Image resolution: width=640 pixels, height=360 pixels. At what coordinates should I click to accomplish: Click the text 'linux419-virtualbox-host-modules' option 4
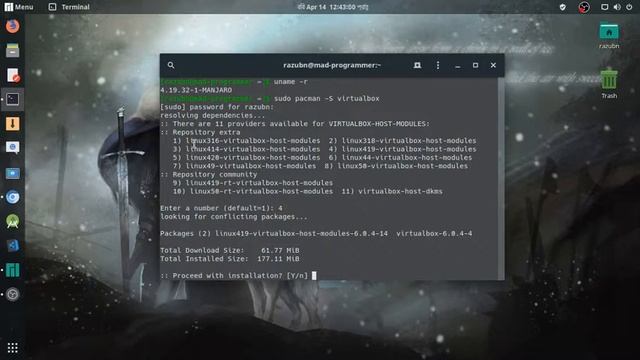pos(409,149)
